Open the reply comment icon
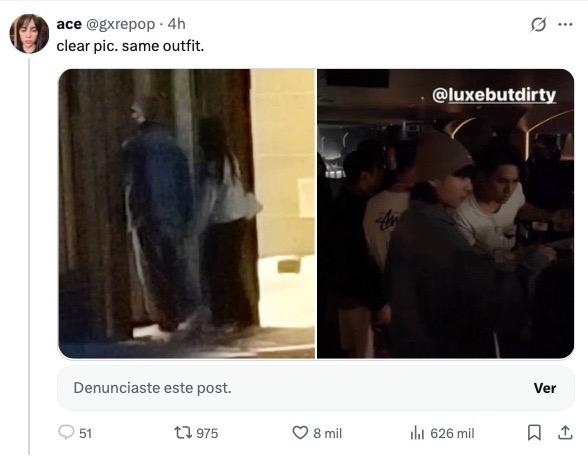Image resolution: width=588 pixels, height=456 pixels. coord(66,432)
